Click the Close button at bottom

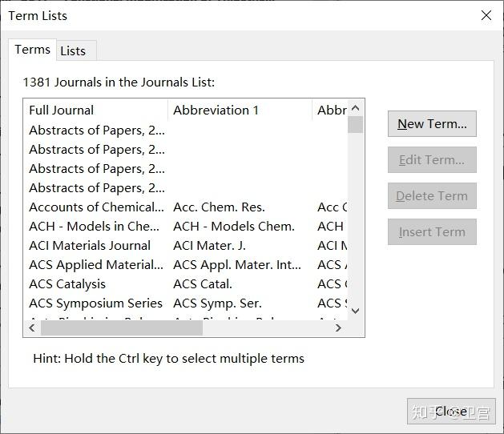pyautogui.click(x=451, y=412)
